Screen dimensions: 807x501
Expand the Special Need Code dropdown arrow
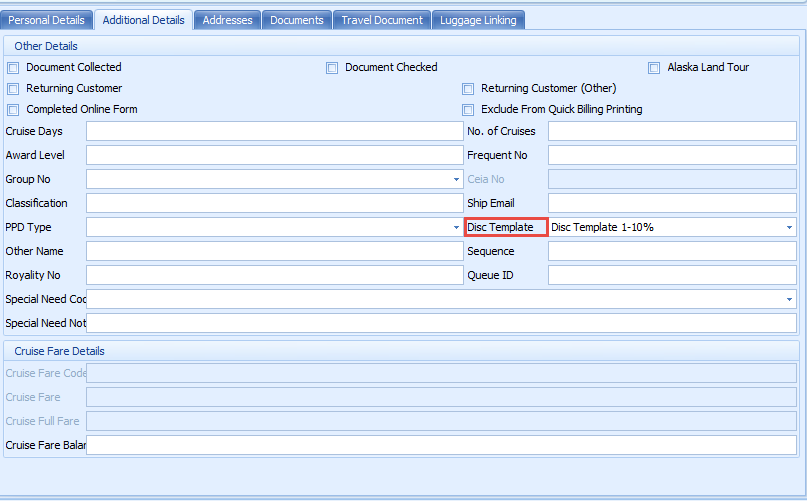coord(789,299)
